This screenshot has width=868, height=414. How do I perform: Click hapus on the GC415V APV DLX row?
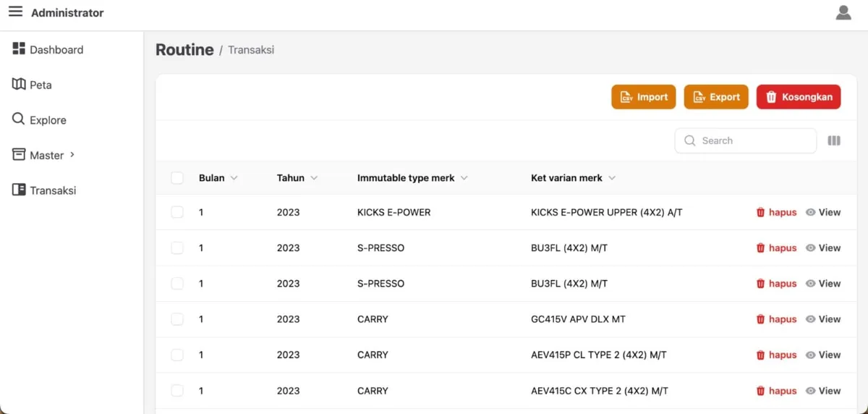coord(776,319)
